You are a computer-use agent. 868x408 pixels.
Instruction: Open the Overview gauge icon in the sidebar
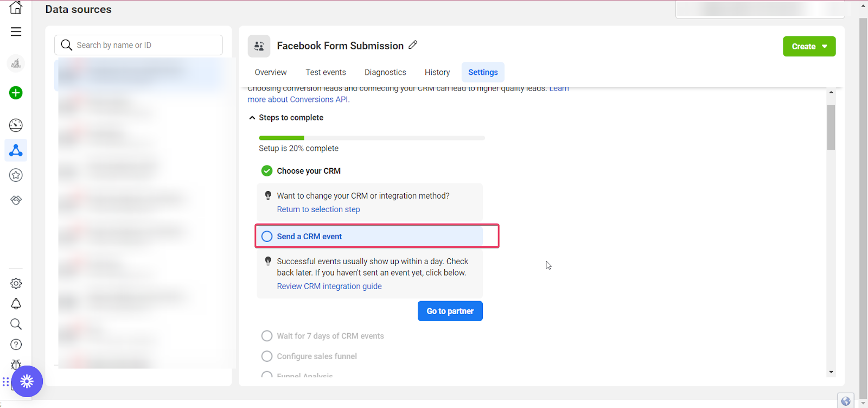click(x=16, y=125)
